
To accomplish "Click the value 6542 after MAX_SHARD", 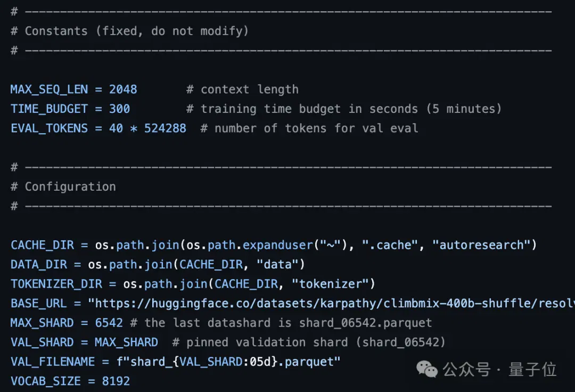I will point(109,323).
